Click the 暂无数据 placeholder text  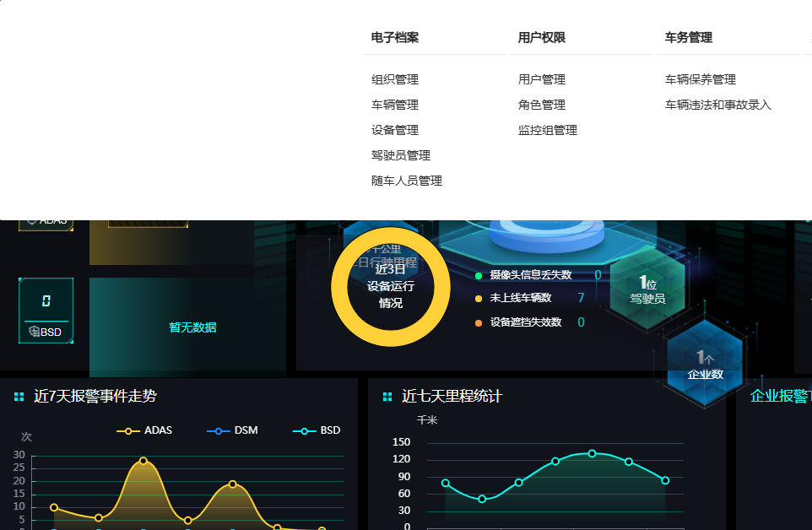coord(192,327)
